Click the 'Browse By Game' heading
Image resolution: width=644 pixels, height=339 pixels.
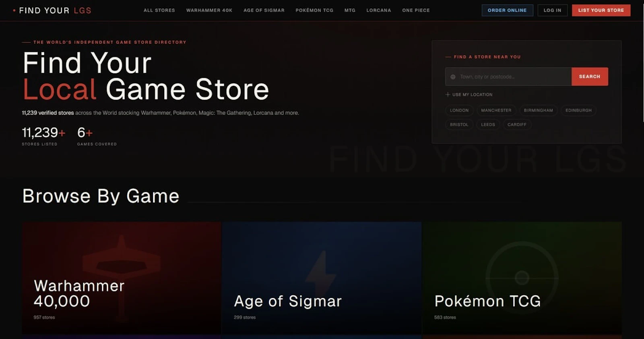101,196
